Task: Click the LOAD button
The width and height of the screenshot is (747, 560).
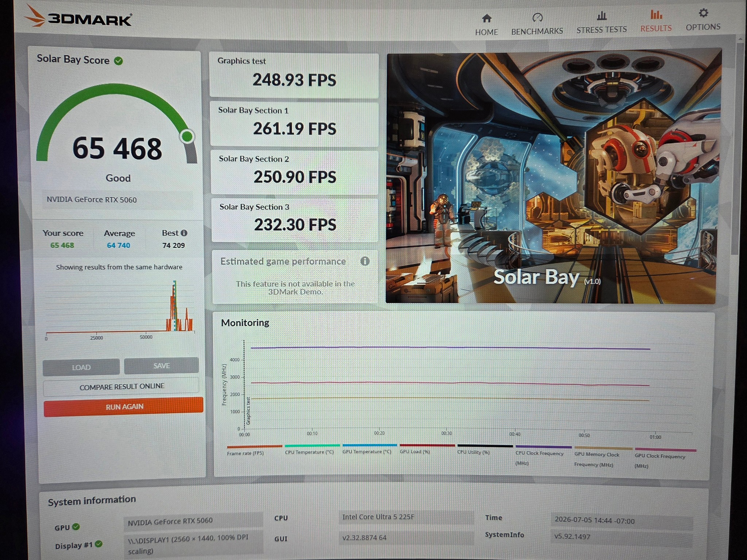Action: click(x=81, y=367)
